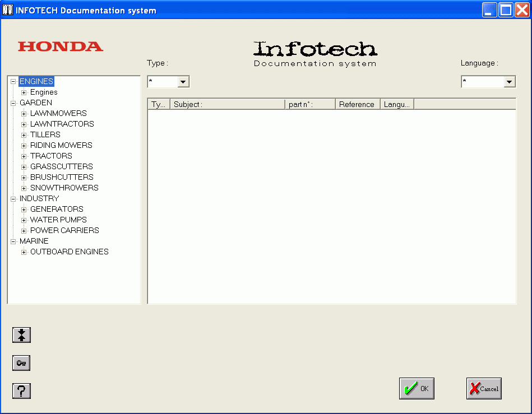
Task: Open help with the question mark button
Action: 21,391
